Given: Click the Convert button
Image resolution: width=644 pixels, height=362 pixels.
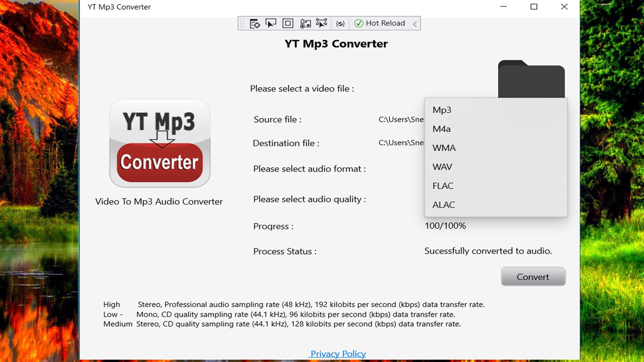Looking at the screenshot, I should 533,277.
